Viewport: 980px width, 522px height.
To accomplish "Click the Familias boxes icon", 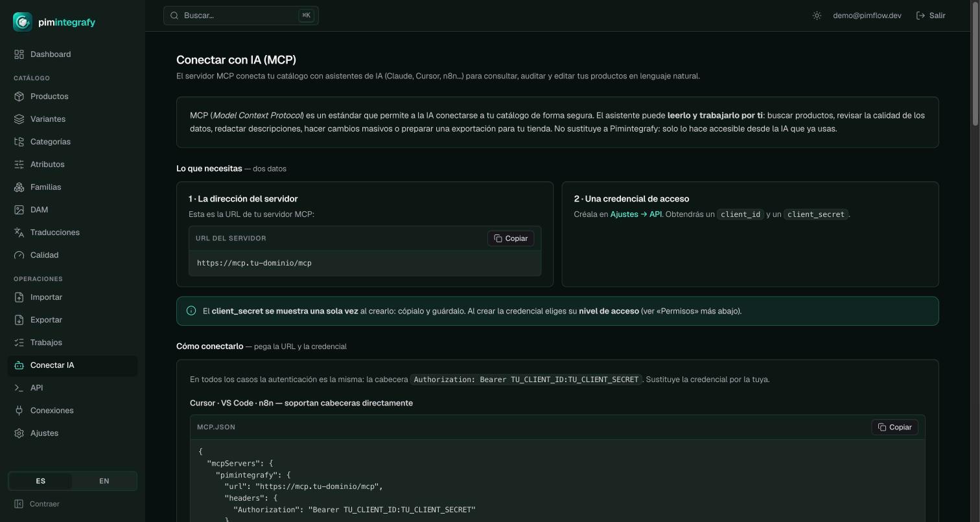I will (x=19, y=187).
